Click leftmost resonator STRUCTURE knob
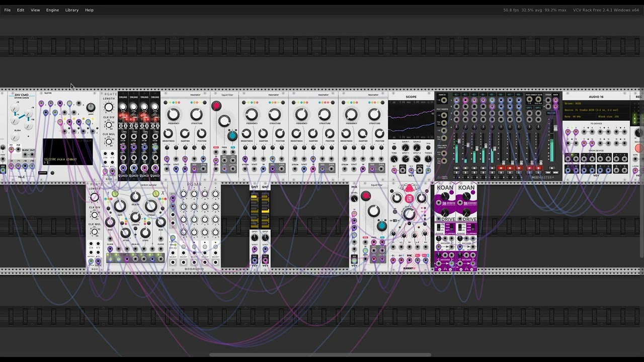The image size is (644, 362). click(197, 115)
